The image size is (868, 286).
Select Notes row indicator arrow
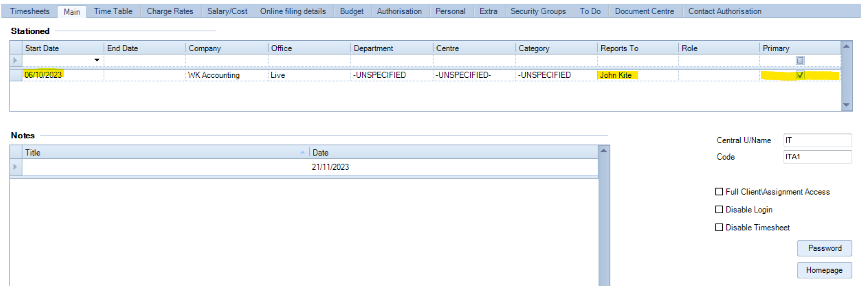(x=16, y=167)
